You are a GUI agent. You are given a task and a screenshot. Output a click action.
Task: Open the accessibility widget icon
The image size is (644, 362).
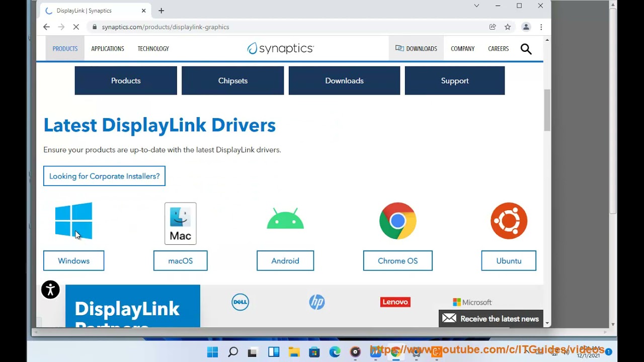pos(50,290)
